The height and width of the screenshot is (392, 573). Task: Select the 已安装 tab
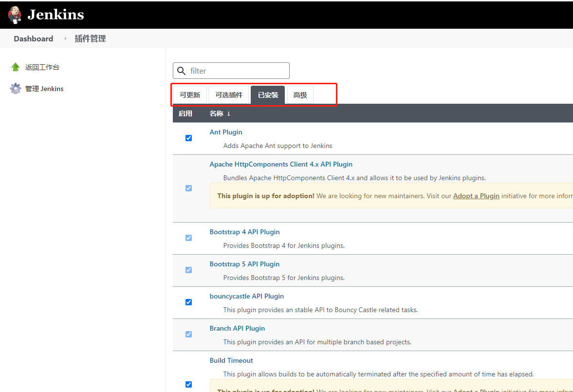(268, 95)
